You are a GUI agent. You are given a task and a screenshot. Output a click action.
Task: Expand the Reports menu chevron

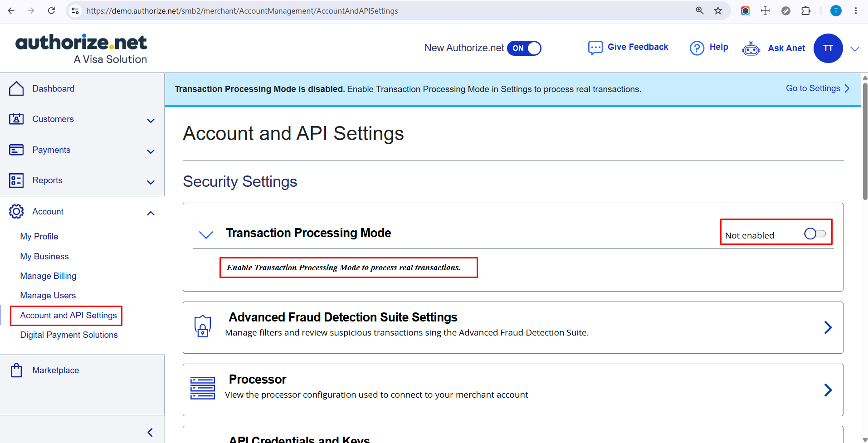pyautogui.click(x=151, y=182)
